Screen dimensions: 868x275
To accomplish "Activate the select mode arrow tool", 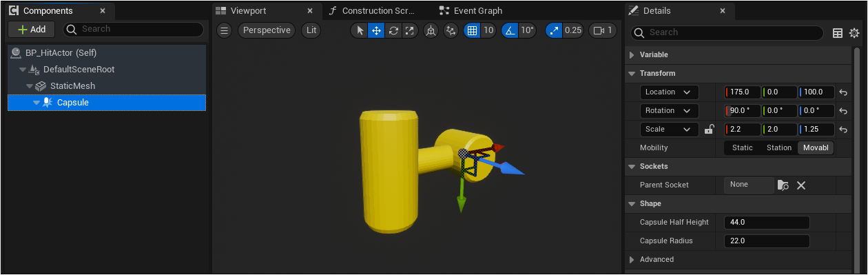I will [x=360, y=30].
